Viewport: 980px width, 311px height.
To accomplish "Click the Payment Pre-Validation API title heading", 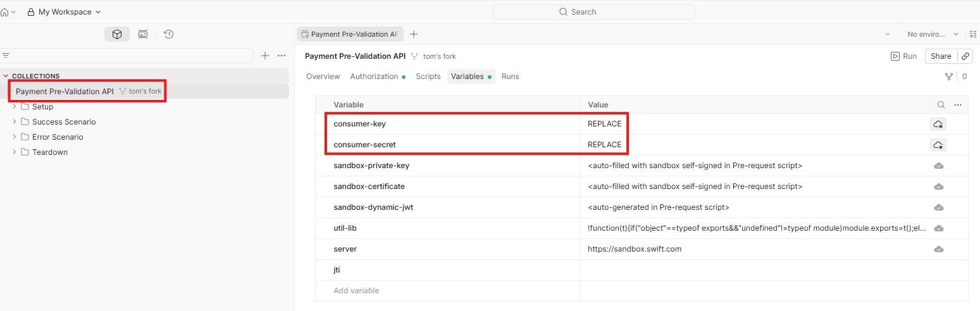I will [355, 56].
